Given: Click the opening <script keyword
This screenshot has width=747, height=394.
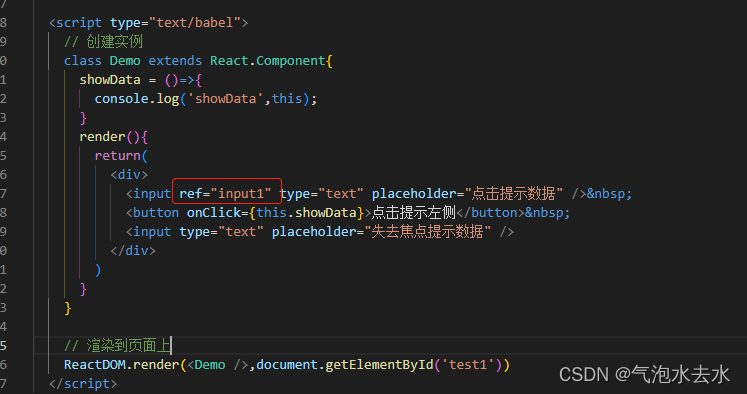Looking at the screenshot, I should tap(75, 22).
